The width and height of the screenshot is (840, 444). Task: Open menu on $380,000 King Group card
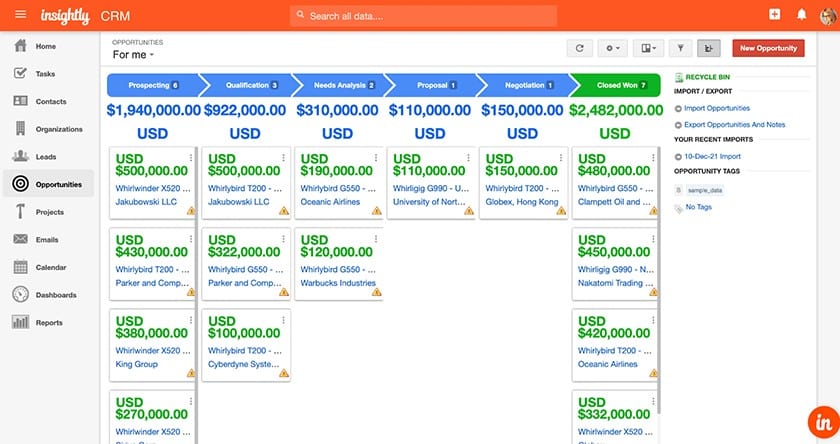coord(191,320)
